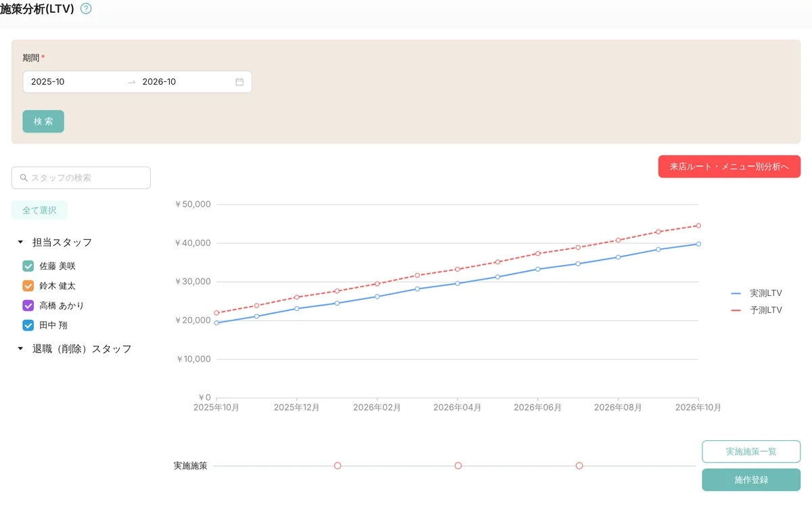Click the 期間 field label
The width and height of the screenshot is (812, 508).
pyautogui.click(x=31, y=58)
